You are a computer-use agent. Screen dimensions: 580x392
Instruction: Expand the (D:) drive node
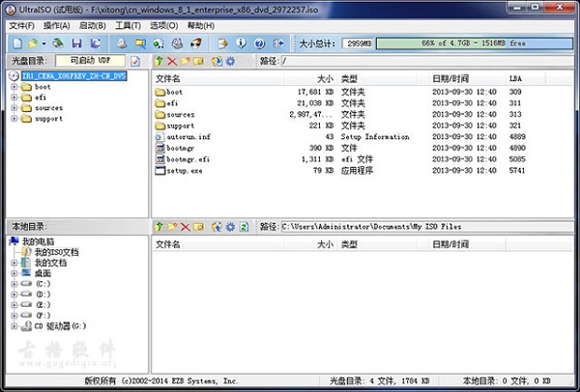pyautogui.click(x=14, y=294)
